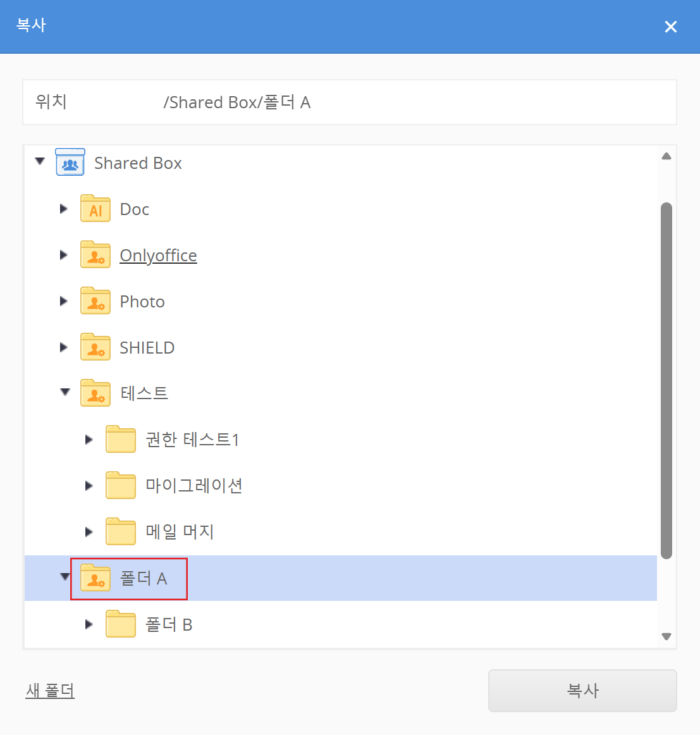
Task: Collapse the 폴더 A folder
Action: point(64,577)
